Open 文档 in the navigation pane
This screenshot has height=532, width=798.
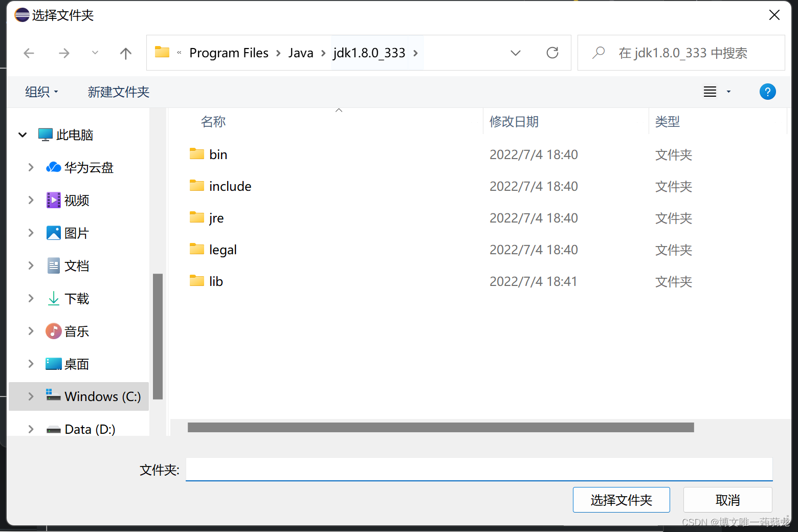coord(68,266)
